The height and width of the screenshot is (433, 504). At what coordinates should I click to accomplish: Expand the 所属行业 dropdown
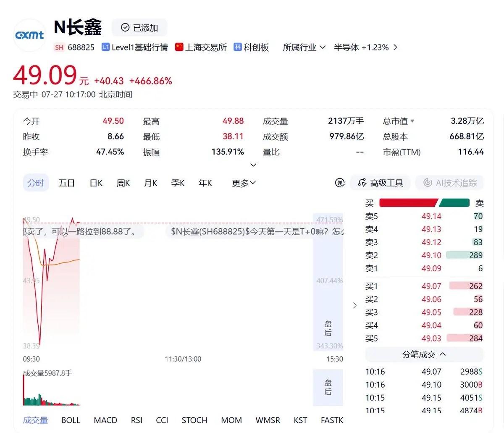coord(304,47)
